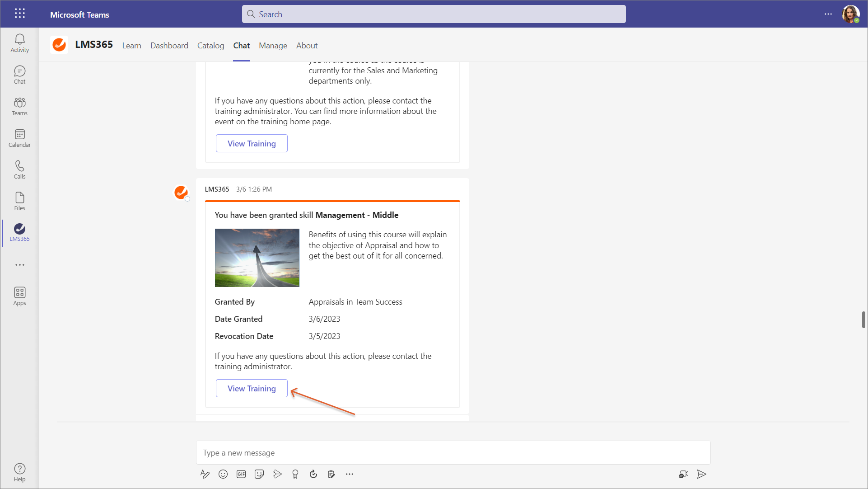Screen dimensions: 868x489
Task: Open the GIF picker
Action: [241, 474]
